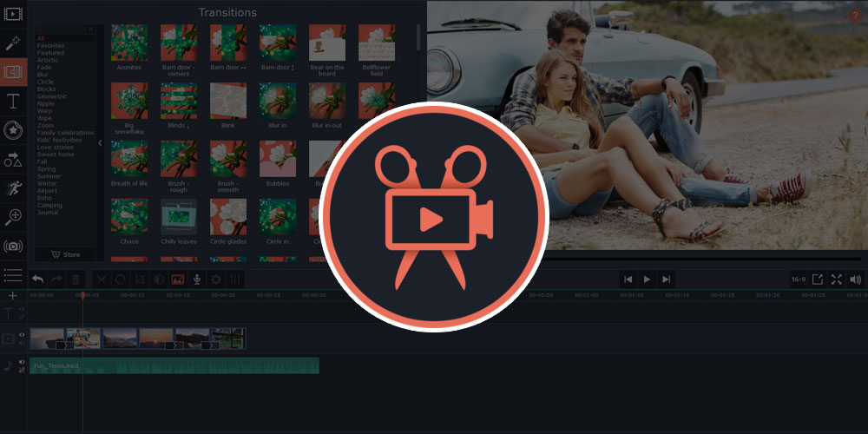Select the Artistic category
Screen dimensions: 868x434
(48, 60)
